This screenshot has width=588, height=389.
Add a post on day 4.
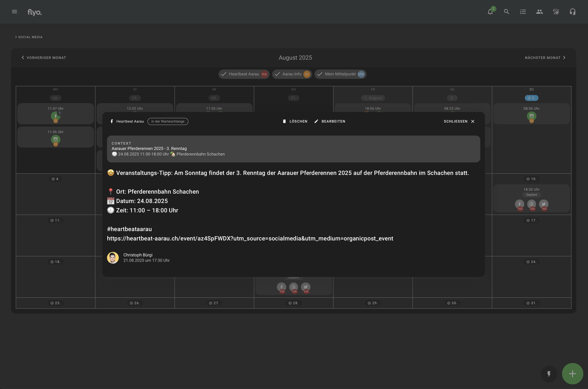pos(56,179)
